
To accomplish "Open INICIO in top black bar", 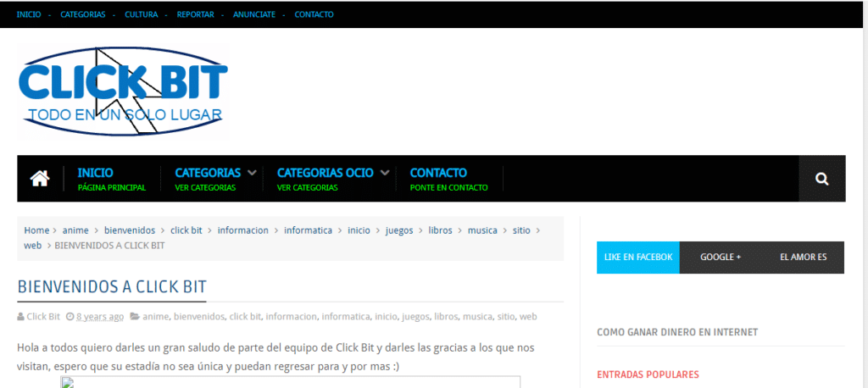I will coord(29,14).
